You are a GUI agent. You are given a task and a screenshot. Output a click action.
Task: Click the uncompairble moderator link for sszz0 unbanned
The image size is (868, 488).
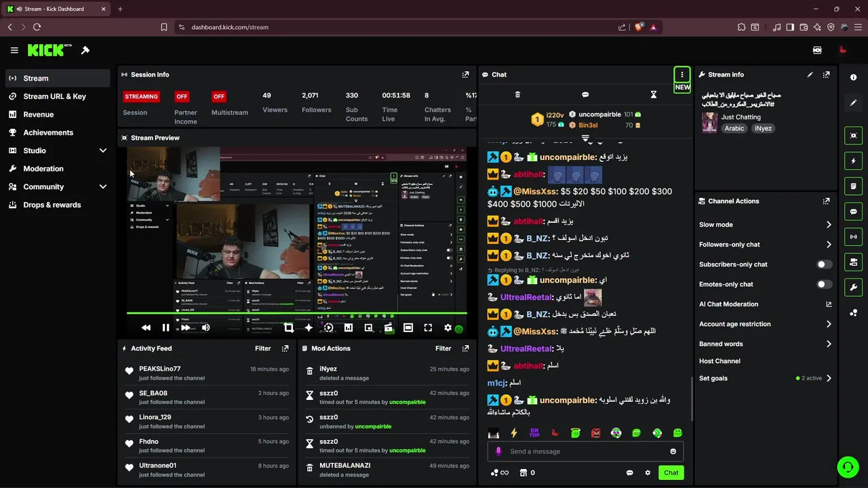[373, 426]
